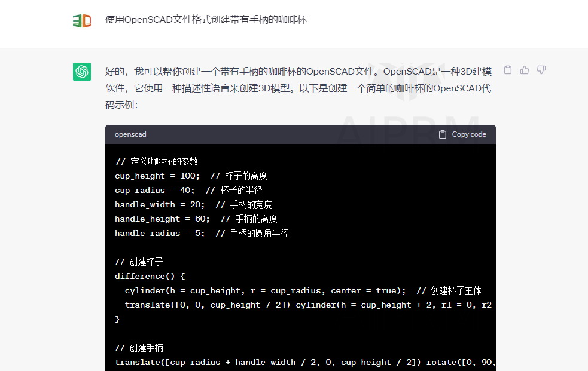
Task: Give the response a thumbs up
Action: (524, 70)
